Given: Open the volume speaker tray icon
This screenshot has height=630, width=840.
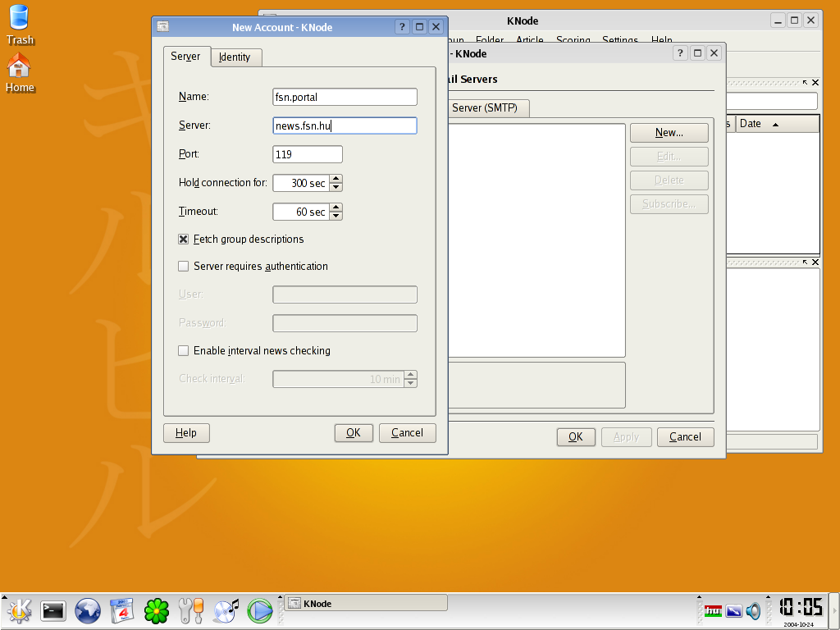Looking at the screenshot, I should 753,610.
